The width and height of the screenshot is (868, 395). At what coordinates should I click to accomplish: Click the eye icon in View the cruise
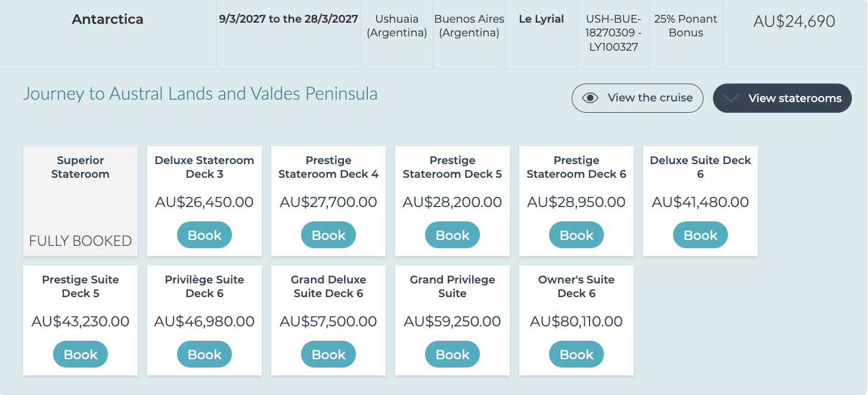[590, 98]
